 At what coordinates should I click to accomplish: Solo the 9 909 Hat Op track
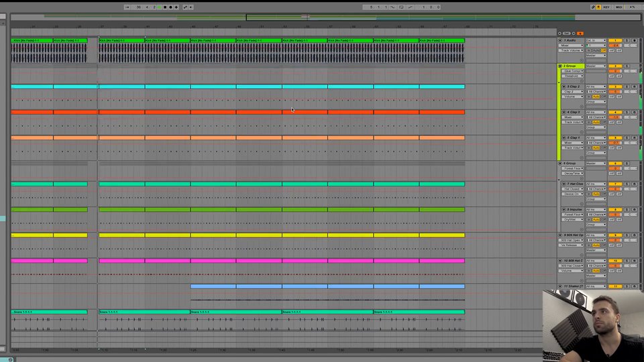(x=627, y=235)
